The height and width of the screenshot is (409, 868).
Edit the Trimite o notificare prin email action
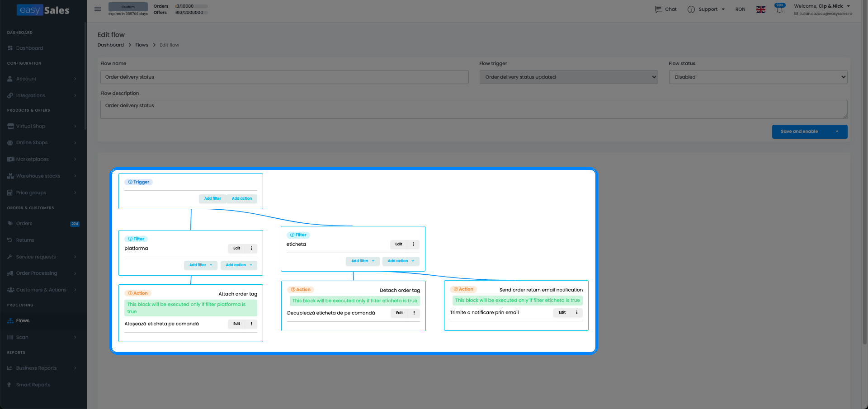[562, 312]
